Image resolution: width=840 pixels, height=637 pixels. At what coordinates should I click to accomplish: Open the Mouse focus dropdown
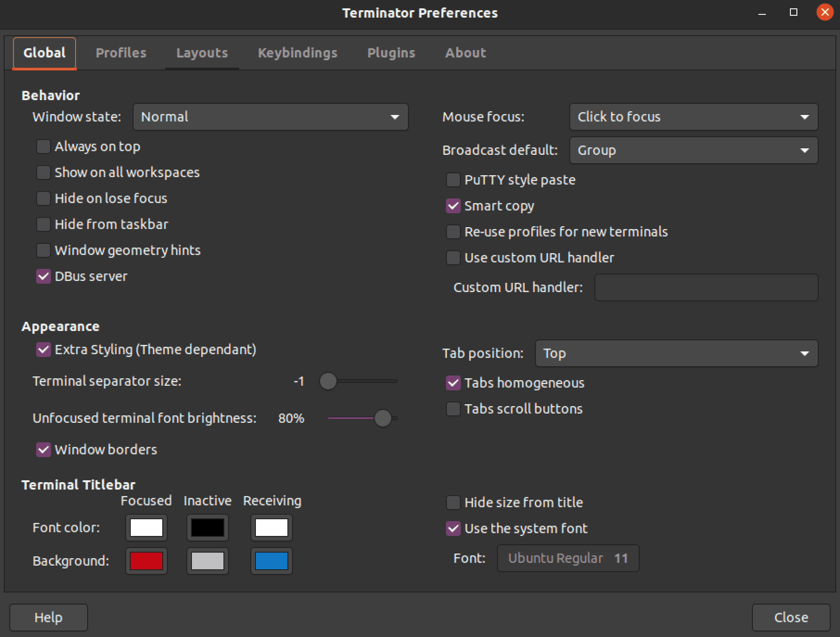click(x=694, y=117)
